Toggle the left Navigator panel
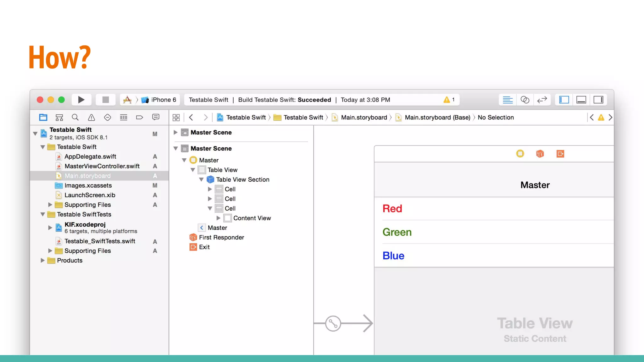Image resolution: width=644 pixels, height=362 pixels. pyautogui.click(x=564, y=100)
